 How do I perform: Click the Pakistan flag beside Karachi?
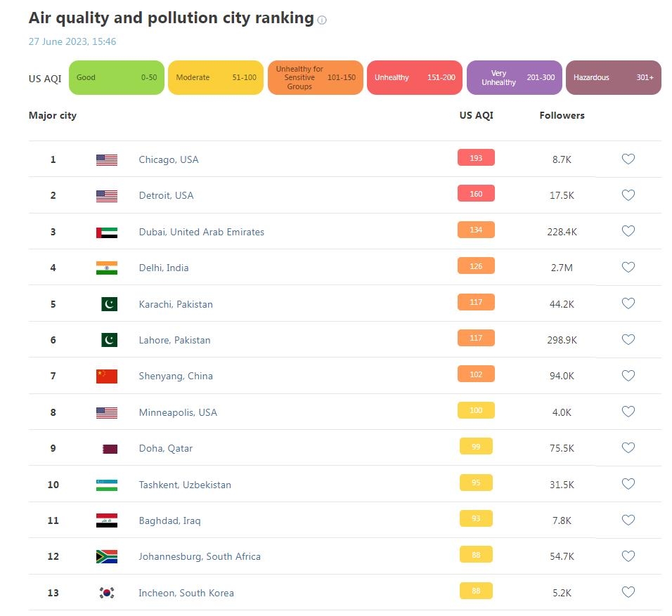pyautogui.click(x=109, y=304)
